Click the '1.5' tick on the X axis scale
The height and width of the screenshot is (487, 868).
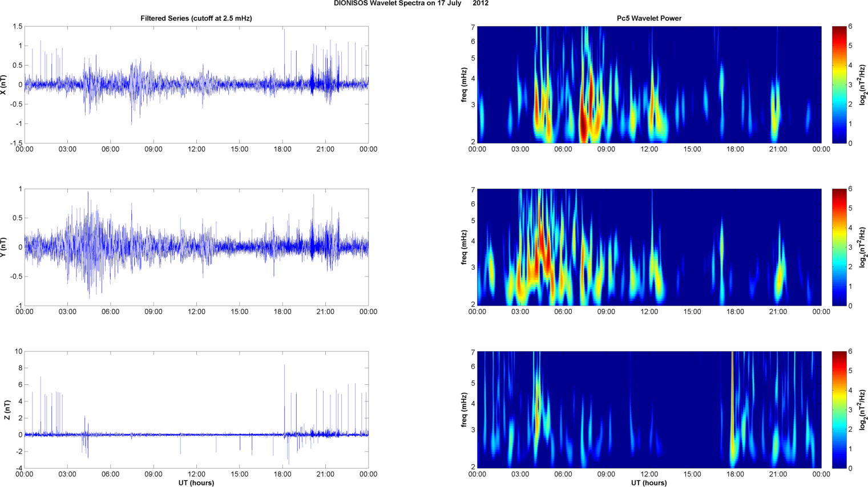[x=17, y=27]
